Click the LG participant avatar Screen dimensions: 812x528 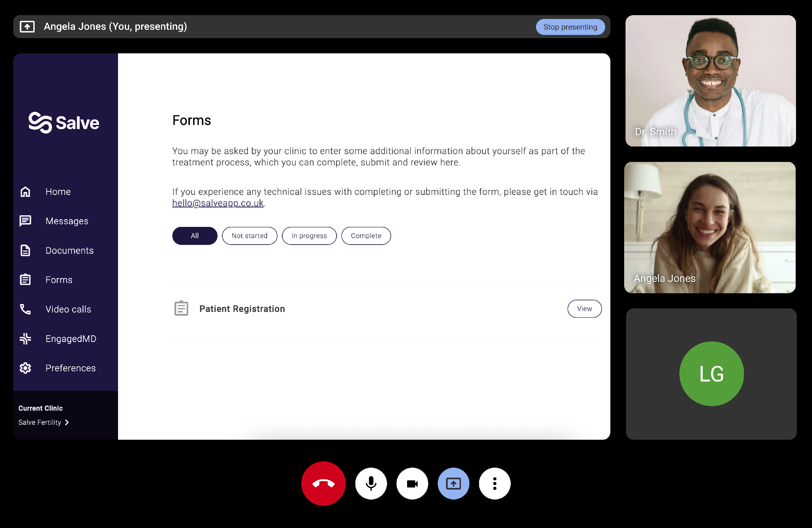[711, 374]
